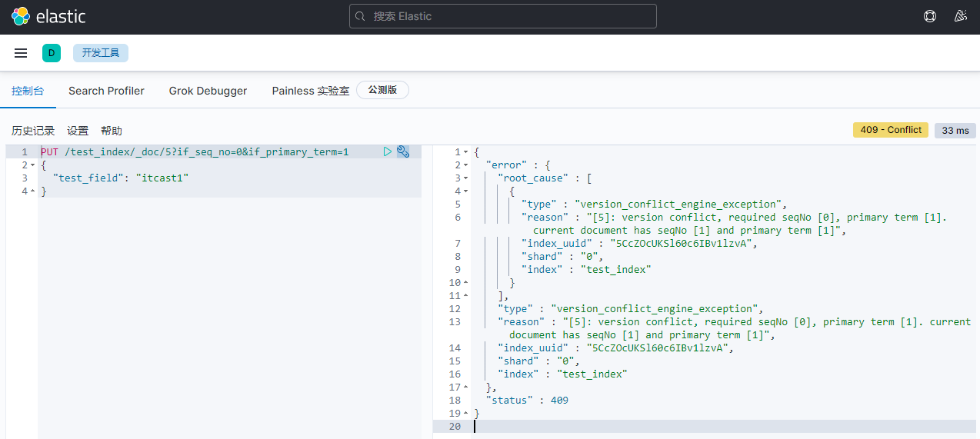Fold the root_cause item object at line 4

[x=465, y=191]
